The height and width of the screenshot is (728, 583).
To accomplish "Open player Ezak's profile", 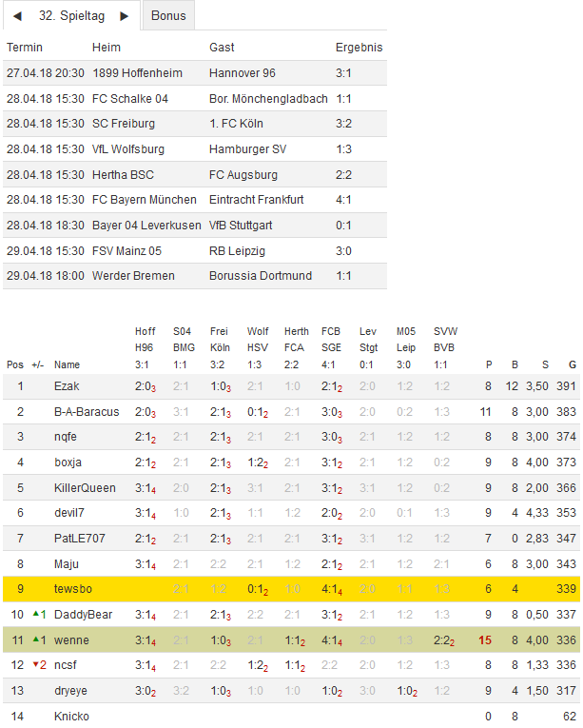I will pyautogui.click(x=67, y=386).
